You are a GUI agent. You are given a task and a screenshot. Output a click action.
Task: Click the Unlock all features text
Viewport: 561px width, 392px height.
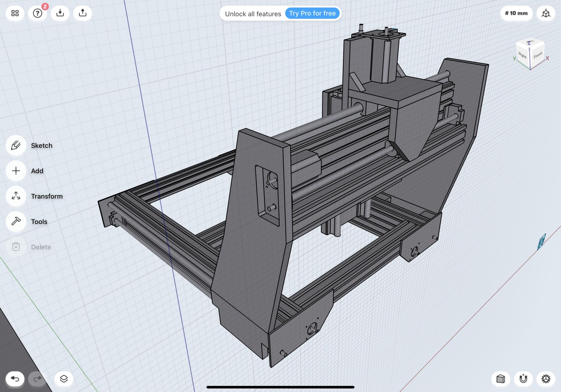point(253,14)
